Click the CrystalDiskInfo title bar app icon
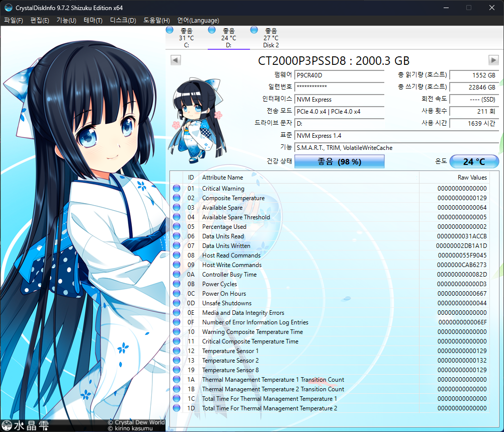504x432 pixels. pos(9,8)
